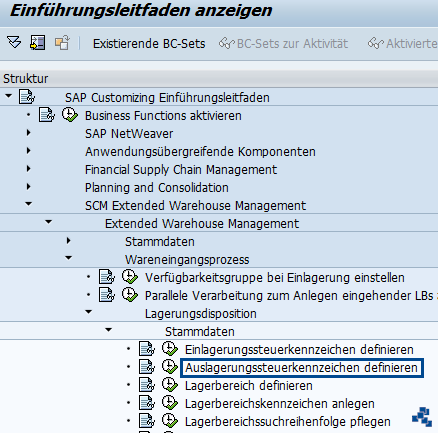Image resolution: width=438 pixels, height=433 pixels.
Task: Select Auslagerungssteuerkennzeichen definieren text
Action: tap(301, 368)
